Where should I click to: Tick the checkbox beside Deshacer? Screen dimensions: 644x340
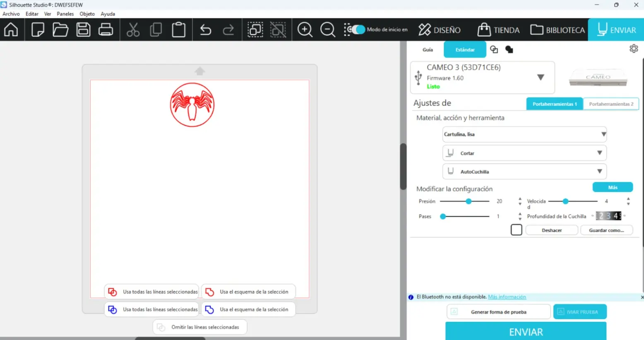[x=516, y=230]
